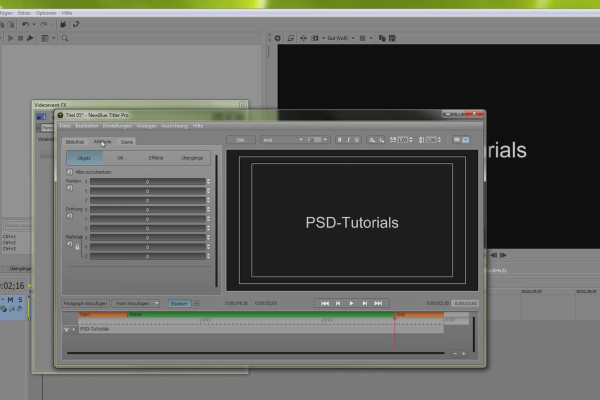Click copy snapshot to clipboard icon

coord(382,38)
